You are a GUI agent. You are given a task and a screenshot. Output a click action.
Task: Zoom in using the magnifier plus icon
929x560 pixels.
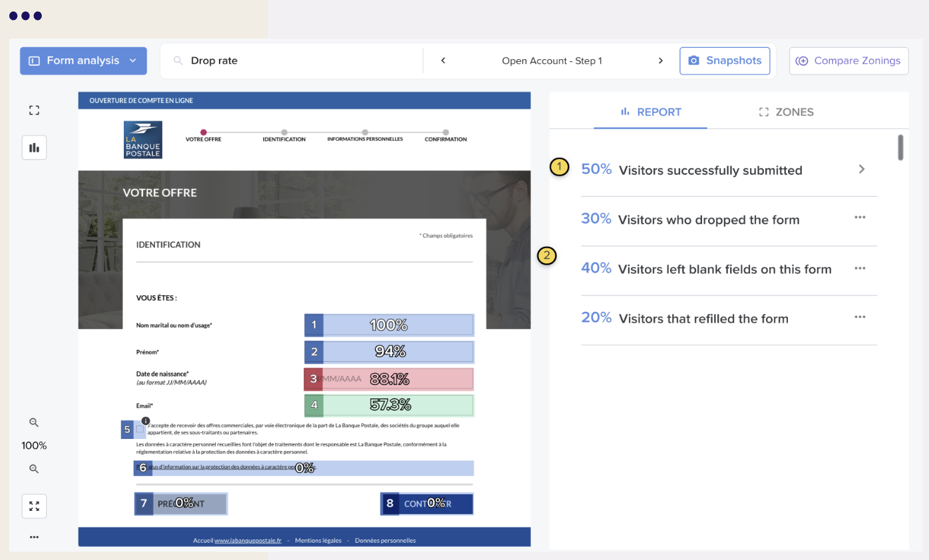pos(33,422)
